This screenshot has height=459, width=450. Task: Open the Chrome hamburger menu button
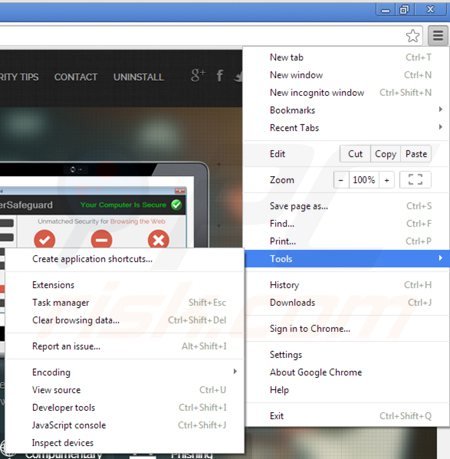[438, 35]
